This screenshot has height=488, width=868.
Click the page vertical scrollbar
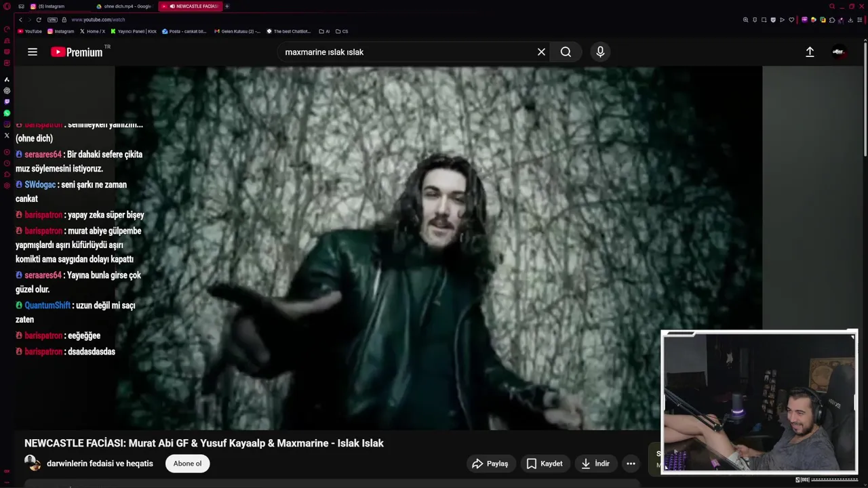(x=865, y=100)
